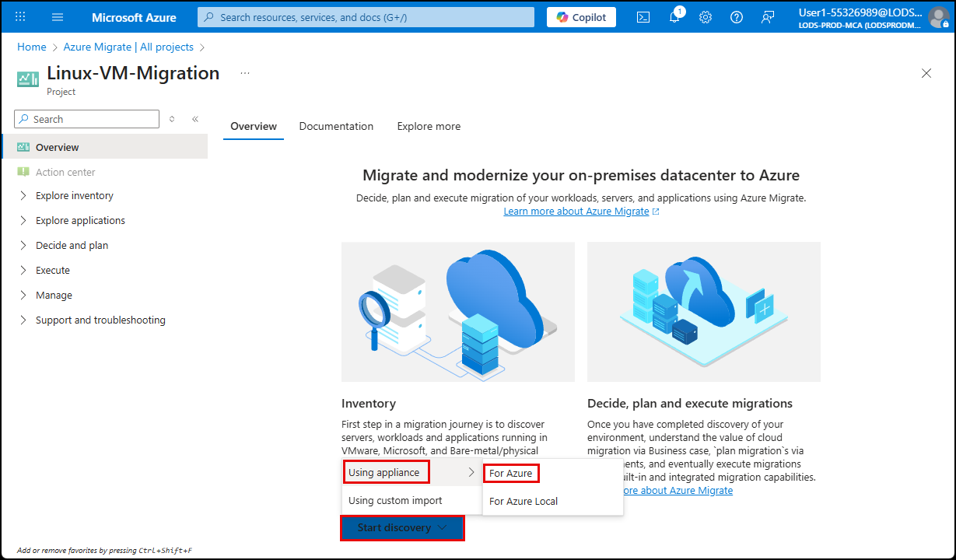Open Learn more about Azure Migrate link

(581, 212)
